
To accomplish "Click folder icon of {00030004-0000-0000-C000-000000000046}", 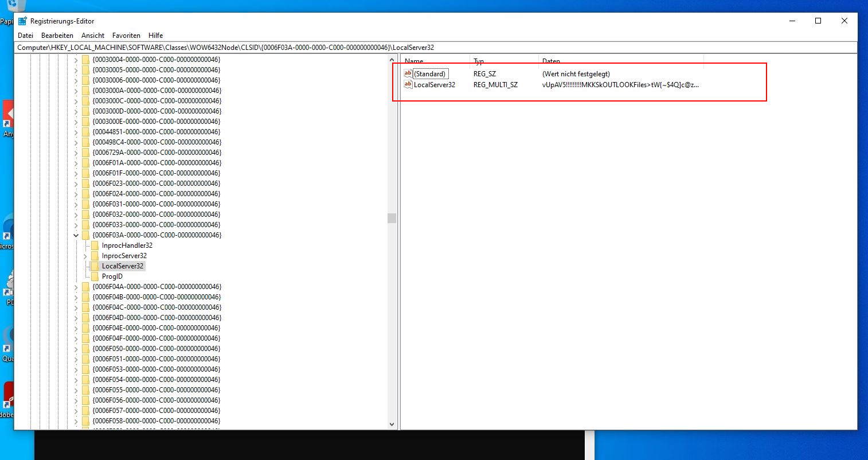I will pyautogui.click(x=85, y=60).
